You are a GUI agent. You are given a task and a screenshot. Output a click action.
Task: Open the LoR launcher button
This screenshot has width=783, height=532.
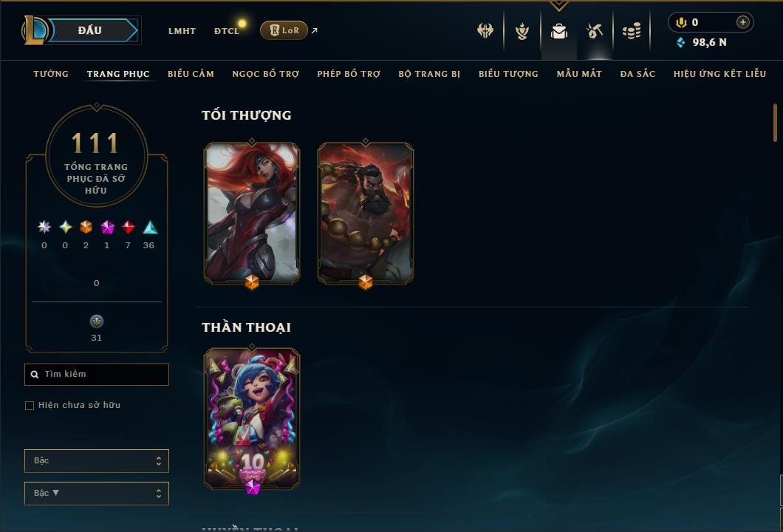point(284,30)
